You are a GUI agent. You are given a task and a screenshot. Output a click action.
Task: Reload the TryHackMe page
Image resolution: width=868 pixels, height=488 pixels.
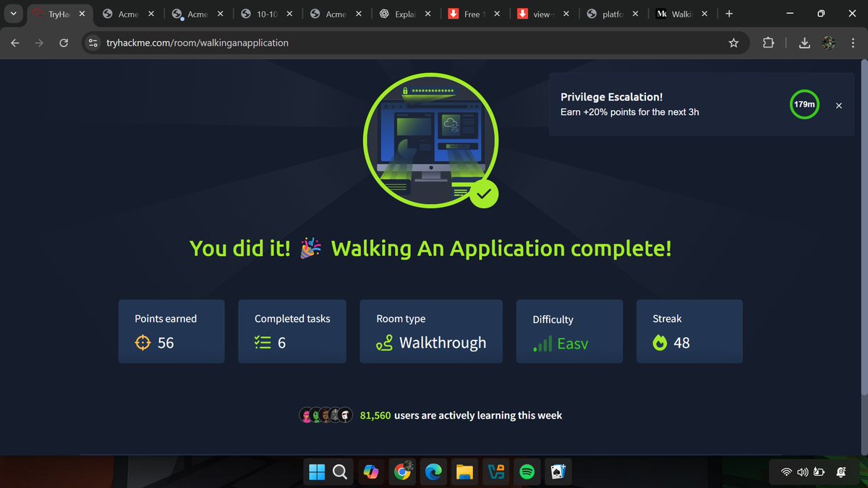64,43
